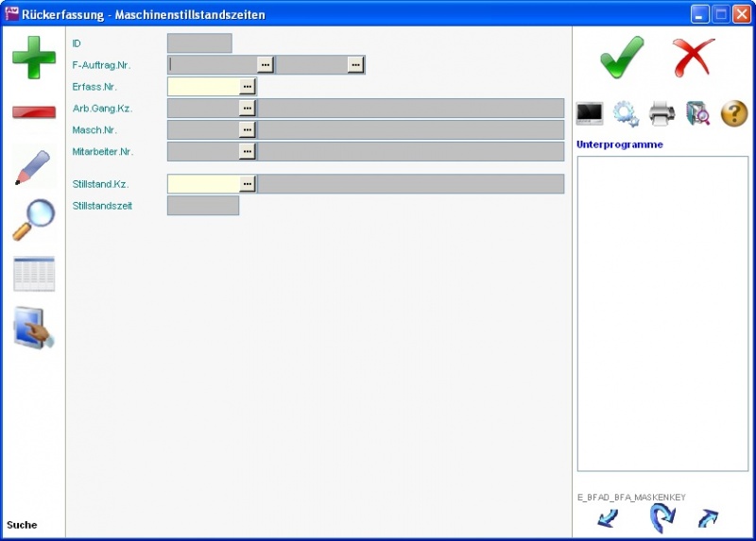Select the pencil edit icon
The width and height of the screenshot is (756, 541).
[x=33, y=167]
